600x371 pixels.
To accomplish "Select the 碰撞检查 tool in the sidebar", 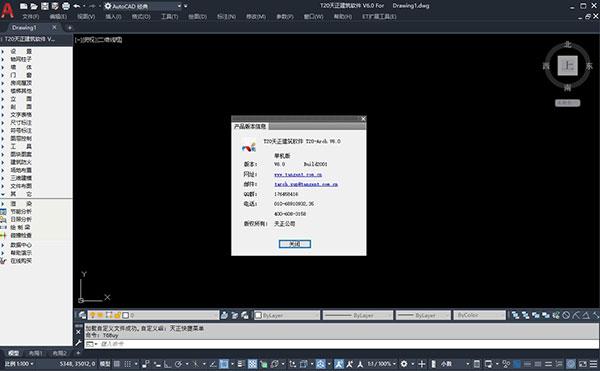I will (21, 236).
